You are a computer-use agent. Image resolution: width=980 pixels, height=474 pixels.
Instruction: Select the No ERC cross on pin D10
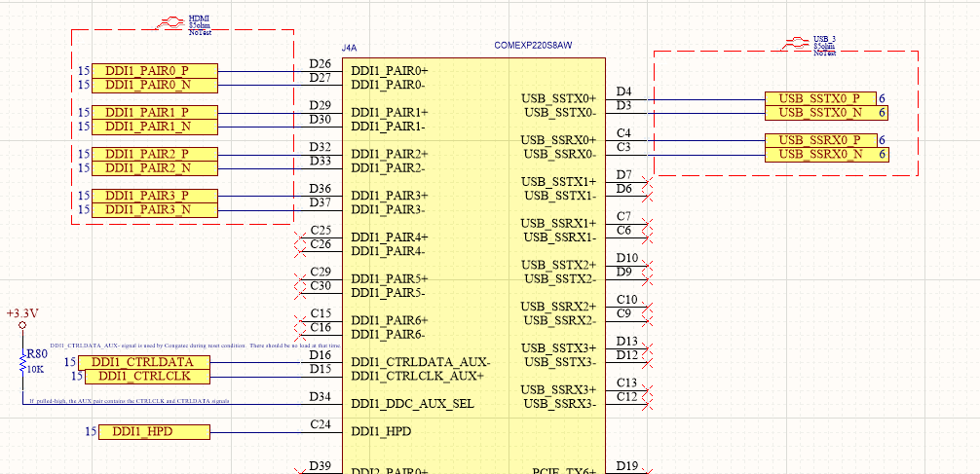648,266
